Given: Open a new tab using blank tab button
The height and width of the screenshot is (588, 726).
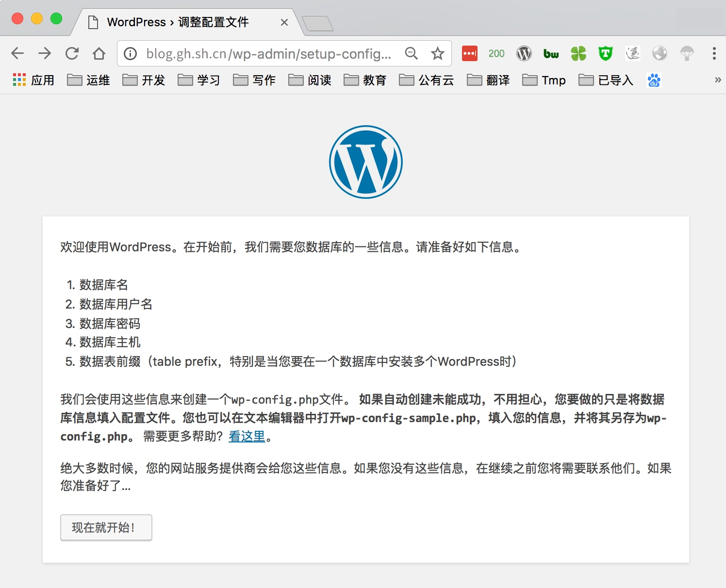Looking at the screenshot, I should [x=317, y=23].
